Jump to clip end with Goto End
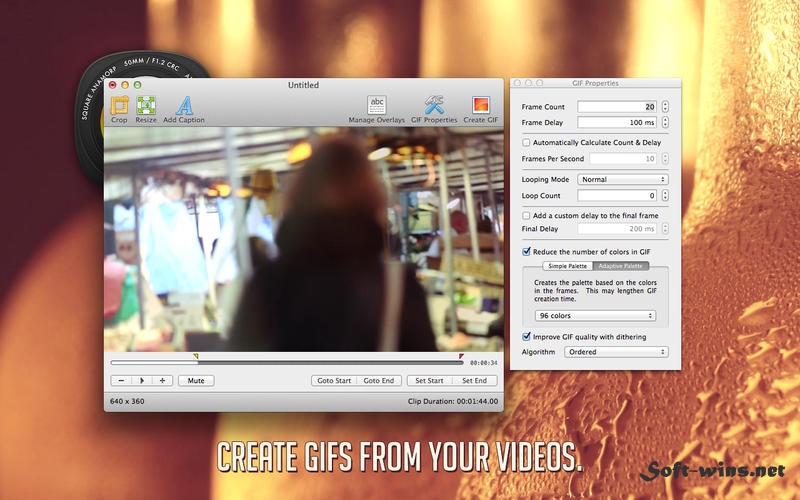The height and width of the screenshot is (500, 800). (x=379, y=381)
